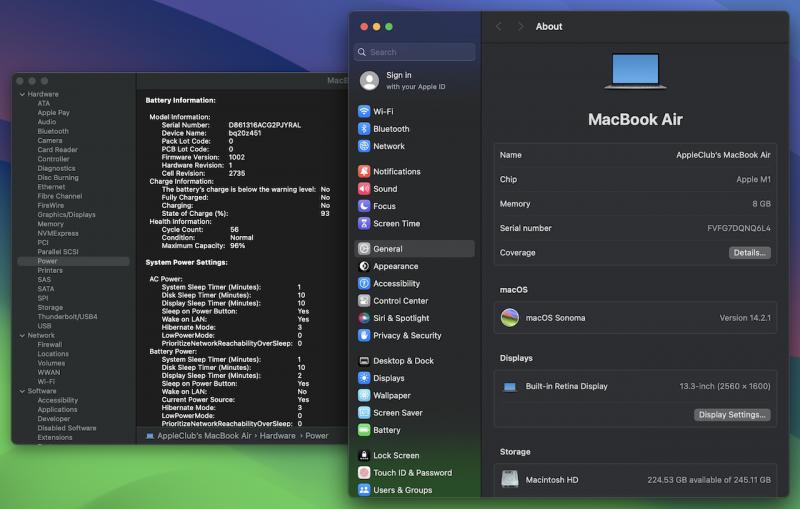Collapse the Hardware tree section
The image size is (800, 509).
click(x=22, y=94)
